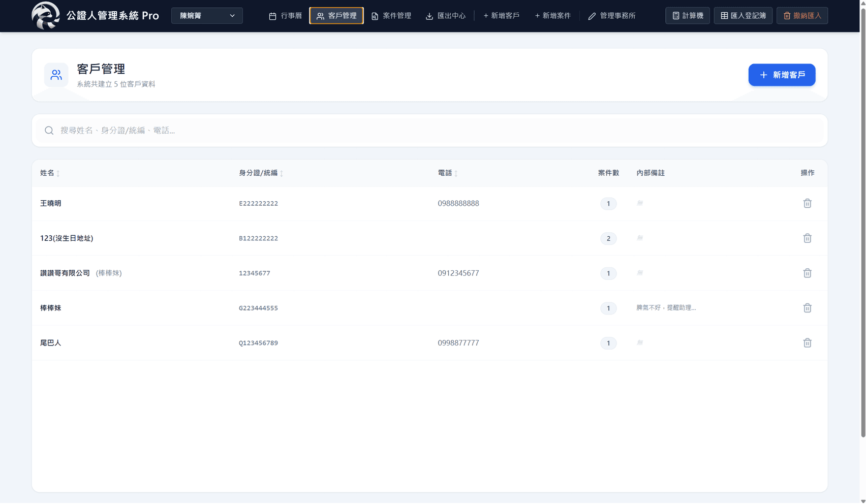
Task: Click the note 脾氣不好，提醒助理...
Action: coord(666,308)
